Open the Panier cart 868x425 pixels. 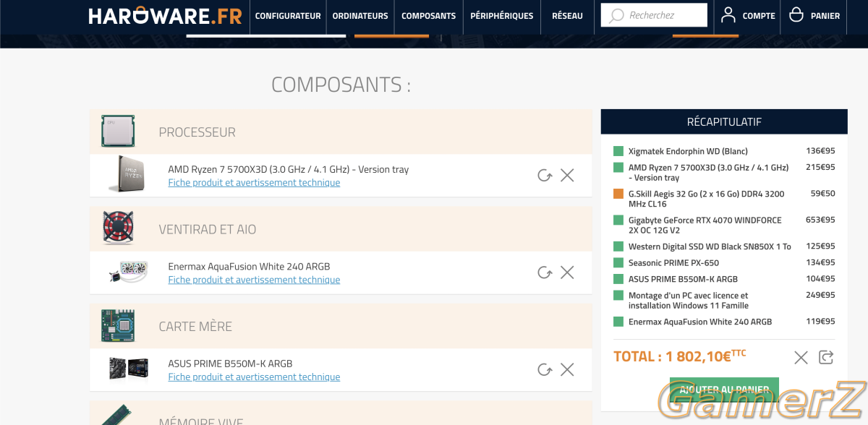click(825, 16)
